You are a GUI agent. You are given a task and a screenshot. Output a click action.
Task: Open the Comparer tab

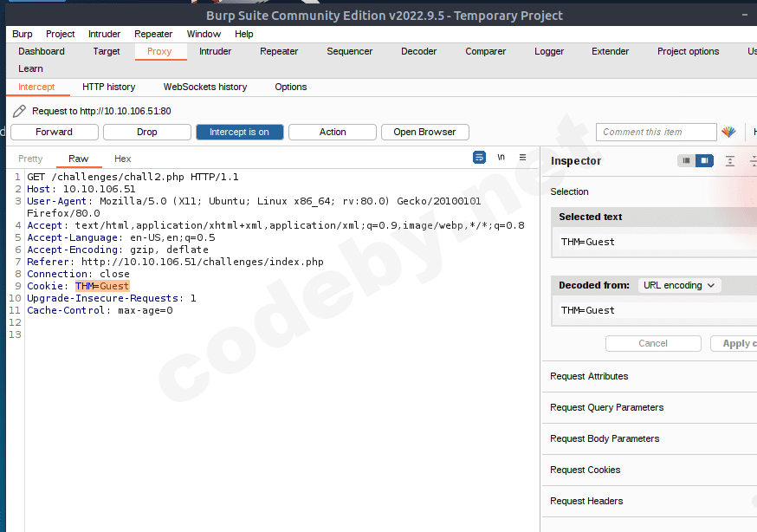[x=486, y=51]
